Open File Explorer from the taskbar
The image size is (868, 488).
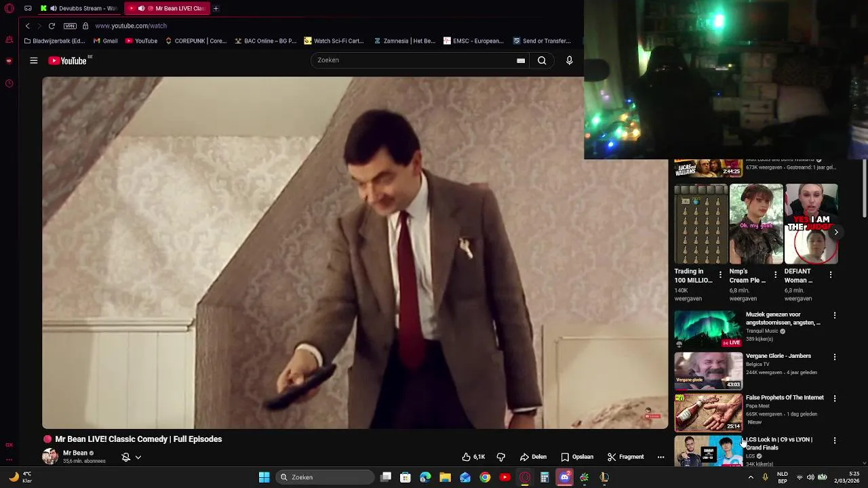coord(445,477)
